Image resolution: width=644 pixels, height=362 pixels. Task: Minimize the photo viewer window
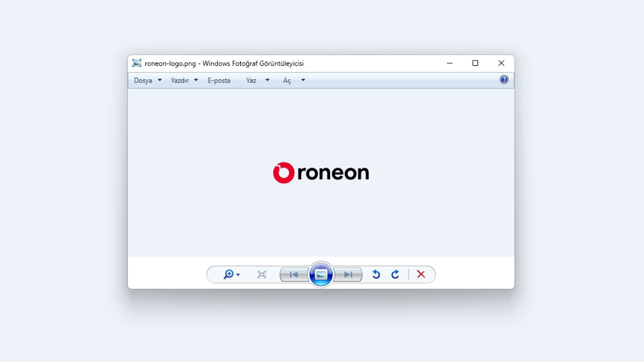click(450, 63)
